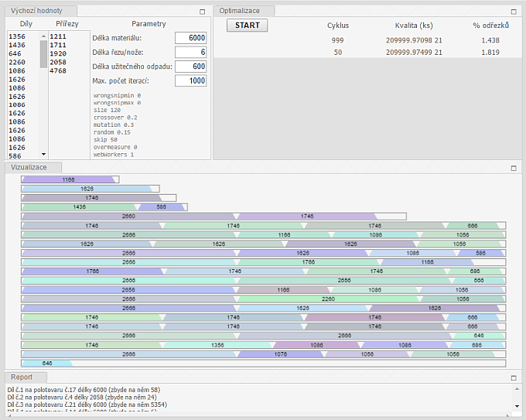
Task: Click quality value 209999.97499 21
Action: pyautogui.click(x=414, y=53)
